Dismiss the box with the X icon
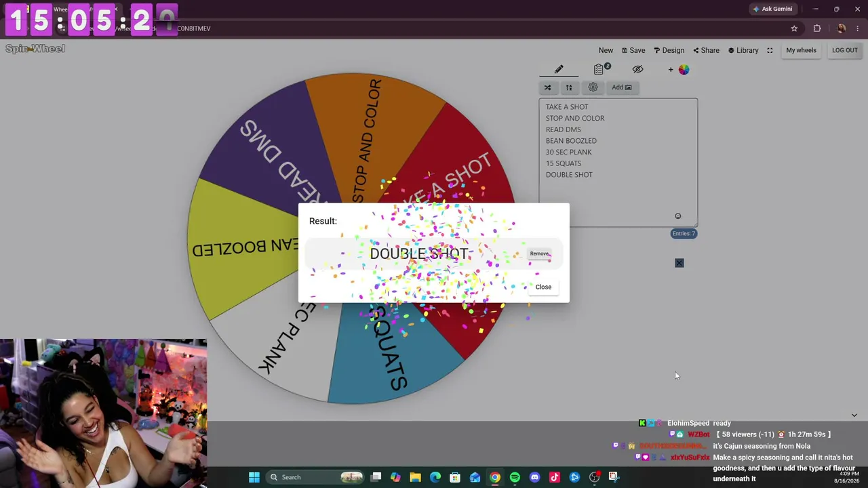The width and height of the screenshot is (868, 488). pyautogui.click(x=679, y=263)
